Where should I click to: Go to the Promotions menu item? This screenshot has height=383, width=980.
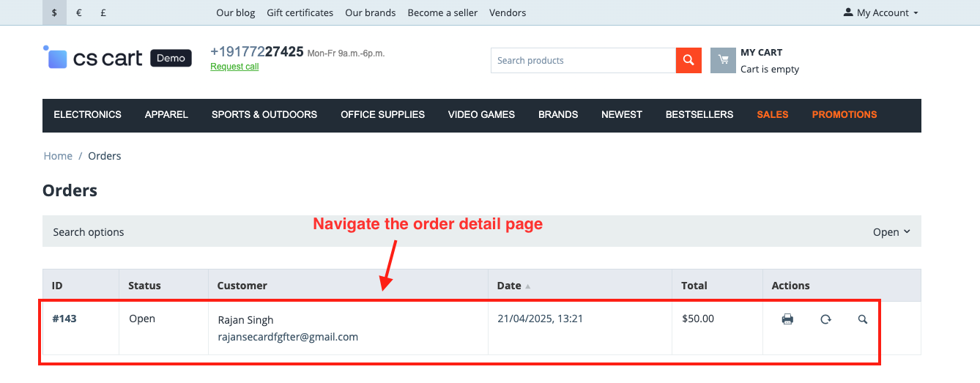[844, 114]
